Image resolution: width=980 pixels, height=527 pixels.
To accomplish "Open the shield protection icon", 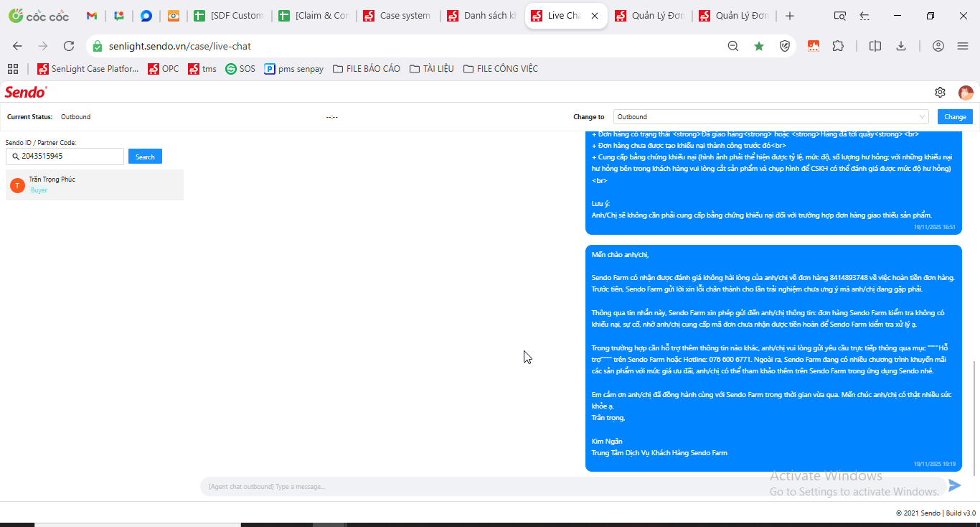I will pos(785,46).
